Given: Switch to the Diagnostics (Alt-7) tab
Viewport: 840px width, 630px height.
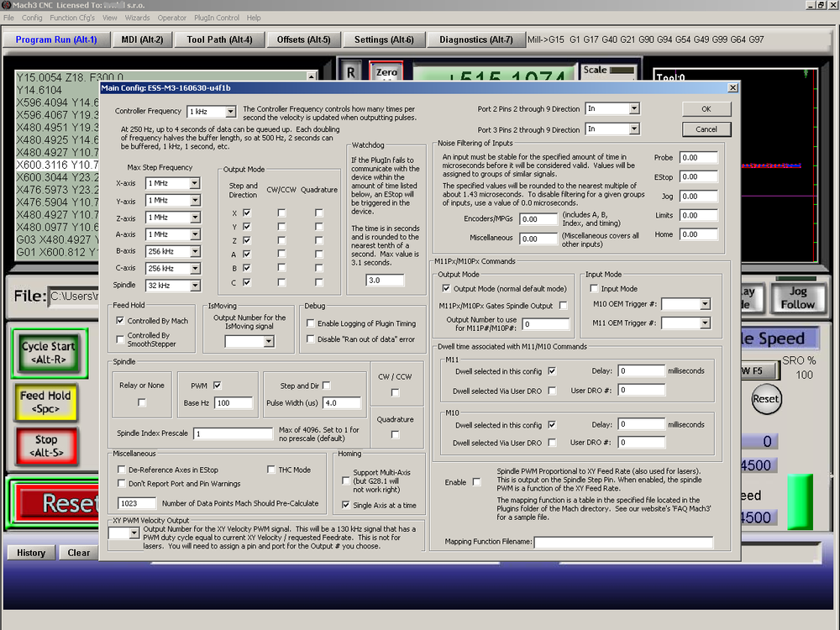Looking at the screenshot, I should coord(475,39).
